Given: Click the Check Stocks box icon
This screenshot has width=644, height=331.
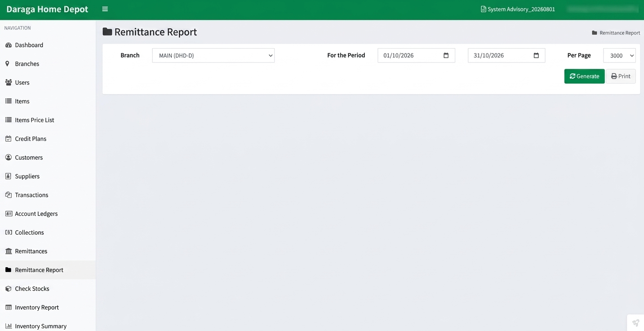Looking at the screenshot, I should pyautogui.click(x=8, y=289).
